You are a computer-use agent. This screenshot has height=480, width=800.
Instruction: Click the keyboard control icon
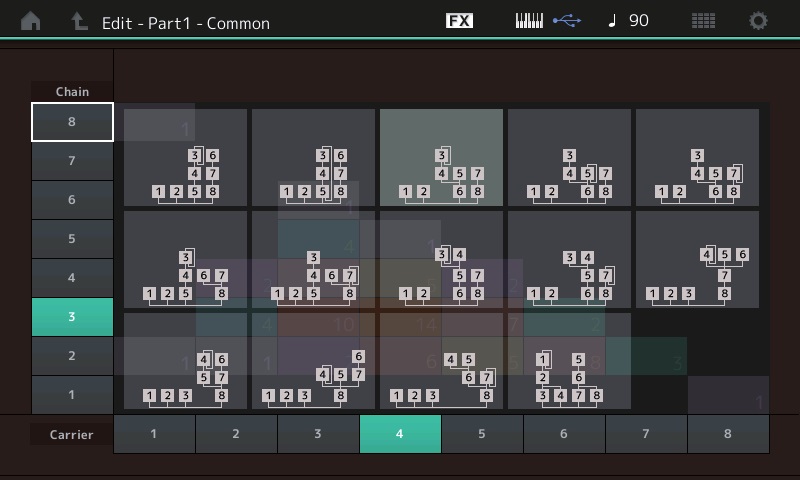tap(529, 21)
